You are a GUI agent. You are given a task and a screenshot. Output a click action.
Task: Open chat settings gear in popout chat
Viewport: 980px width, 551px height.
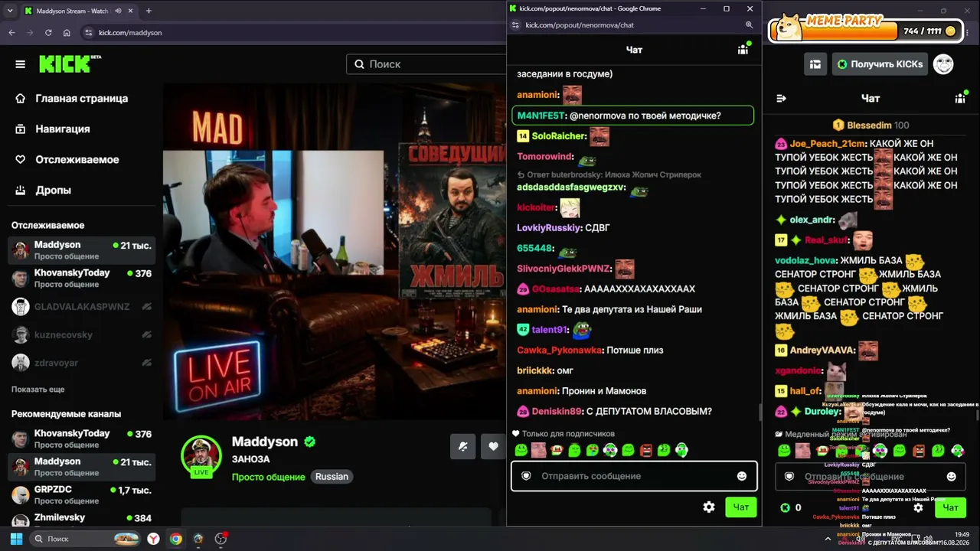[709, 507]
